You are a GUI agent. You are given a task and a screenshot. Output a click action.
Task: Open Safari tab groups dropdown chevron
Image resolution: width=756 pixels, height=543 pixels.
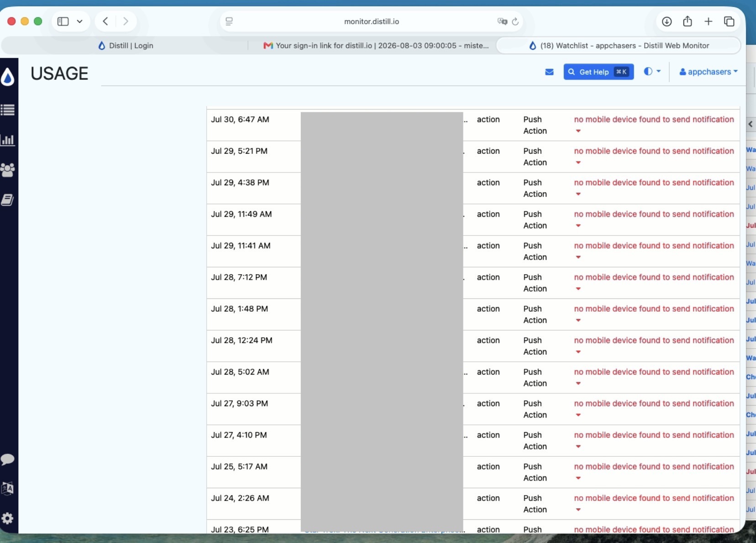(79, 21)
